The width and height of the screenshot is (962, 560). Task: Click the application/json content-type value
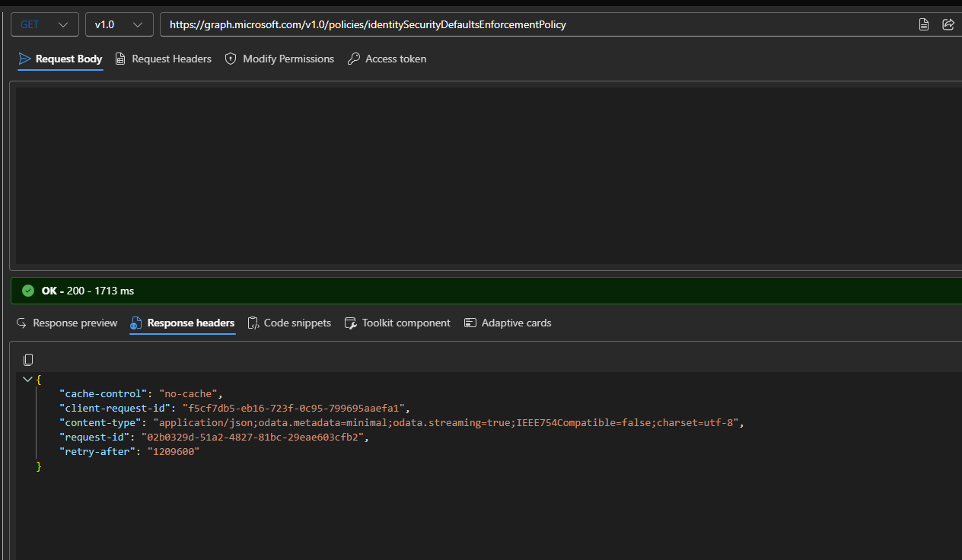tap(446, 422)
